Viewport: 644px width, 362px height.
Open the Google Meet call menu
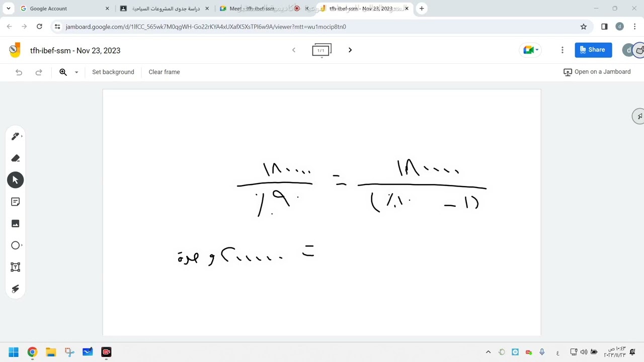point(531,50)
